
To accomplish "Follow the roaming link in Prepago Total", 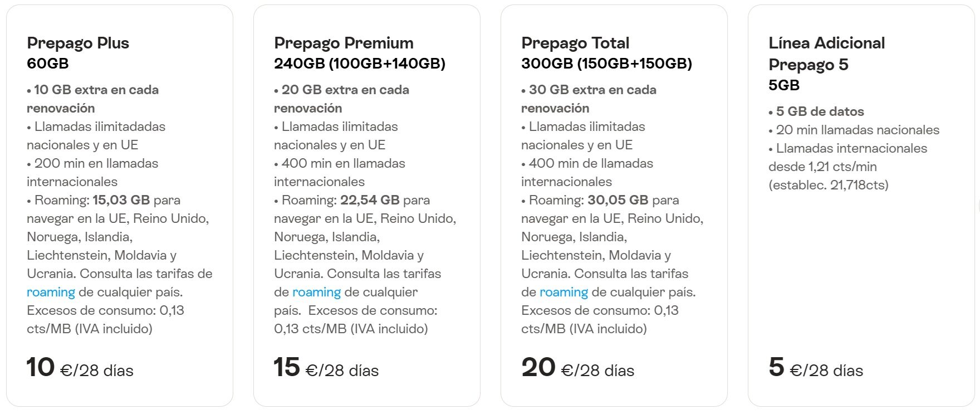I will click(x=563, y=292).
